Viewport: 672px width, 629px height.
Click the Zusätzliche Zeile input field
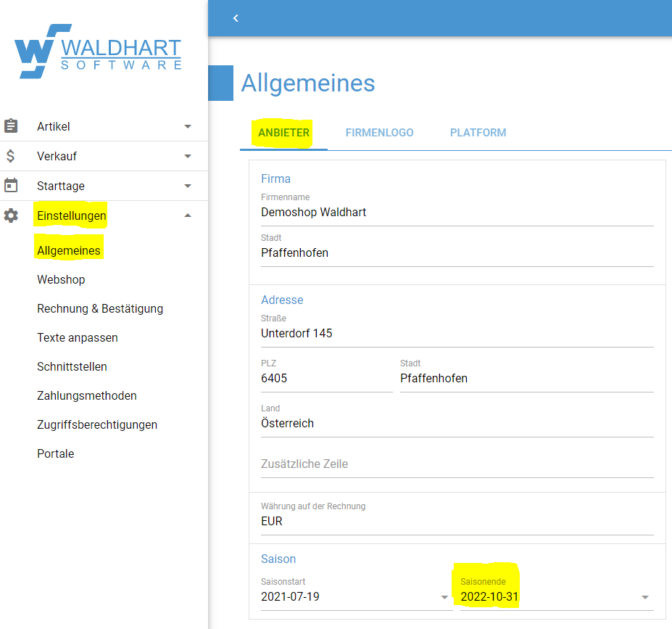[x=457, y=464]
